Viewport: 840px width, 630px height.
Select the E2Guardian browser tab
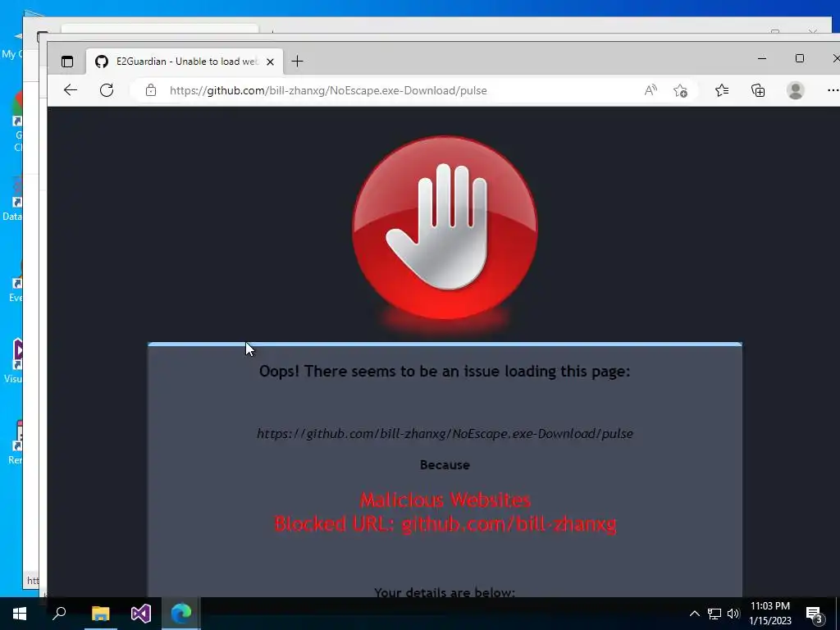[185, 62]
